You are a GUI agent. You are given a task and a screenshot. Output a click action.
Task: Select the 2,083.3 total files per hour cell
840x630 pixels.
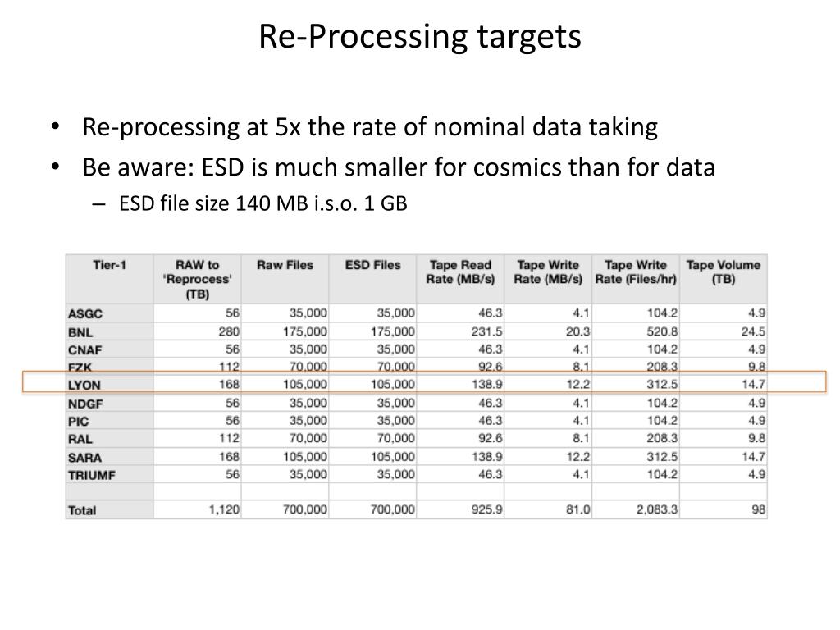coord(657,509)
